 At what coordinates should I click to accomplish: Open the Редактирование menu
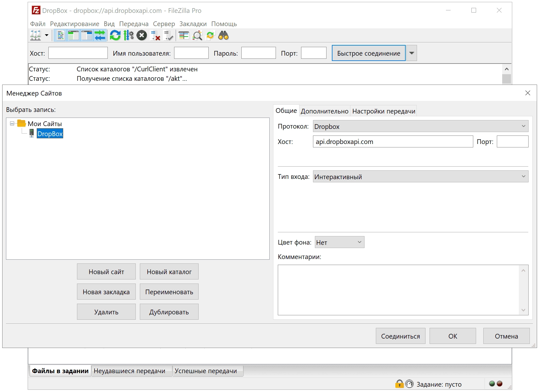74,24
